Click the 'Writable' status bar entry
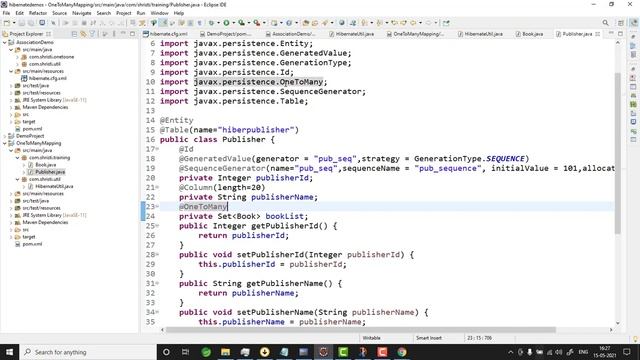This screenshot has width=640, height=360. tap(371, 338)
